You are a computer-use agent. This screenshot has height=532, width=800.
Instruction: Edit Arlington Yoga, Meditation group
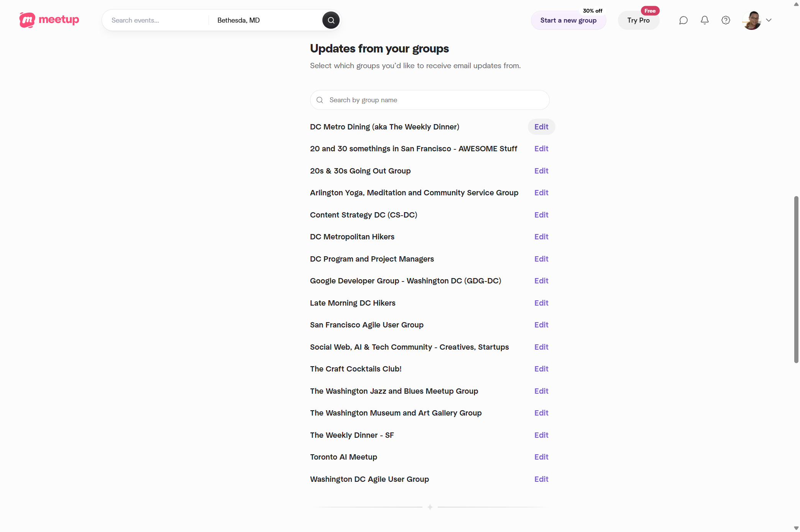(541, 193)
